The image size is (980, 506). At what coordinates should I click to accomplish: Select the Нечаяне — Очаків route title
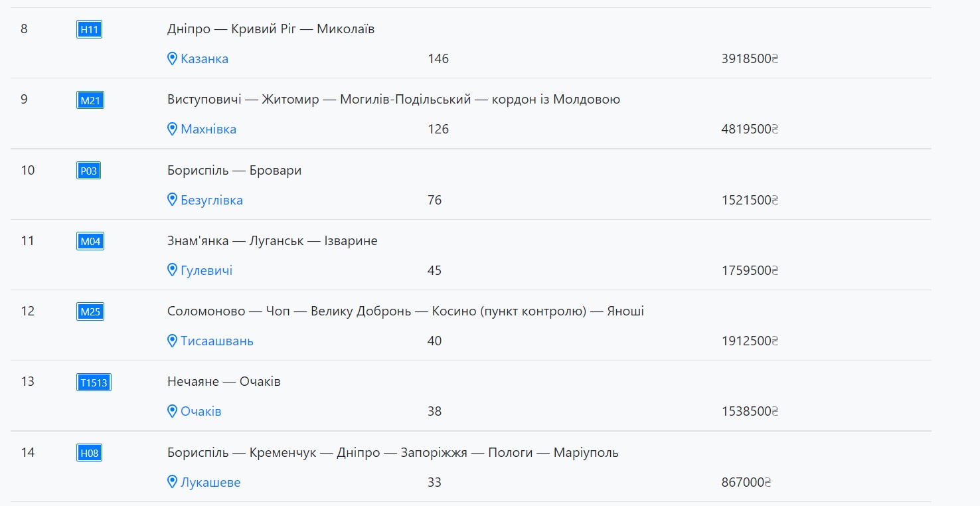pos(224,382)
